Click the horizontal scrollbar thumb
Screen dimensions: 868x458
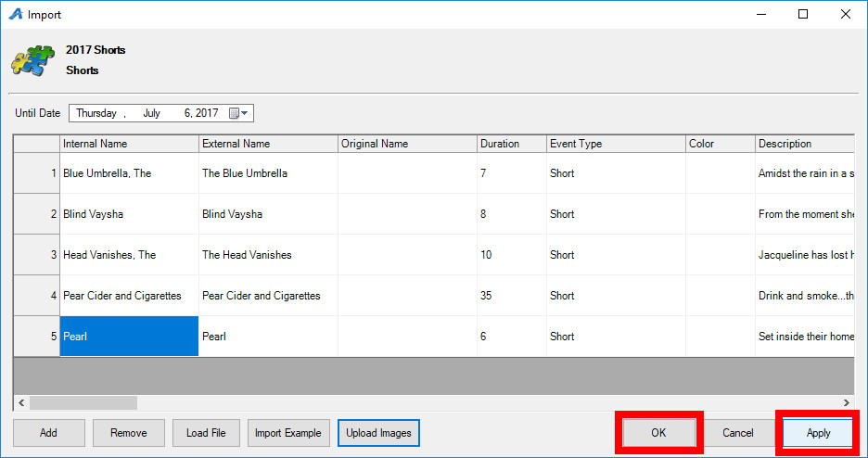(83, 402)
